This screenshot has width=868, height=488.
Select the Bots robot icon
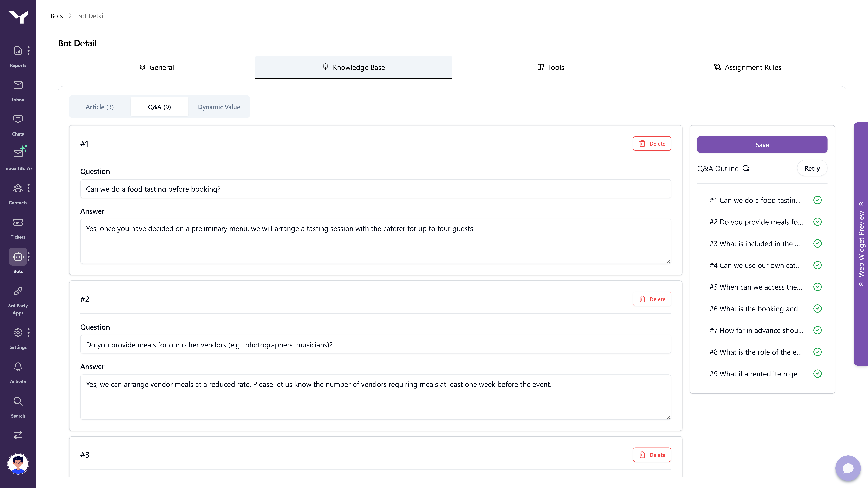18,257
